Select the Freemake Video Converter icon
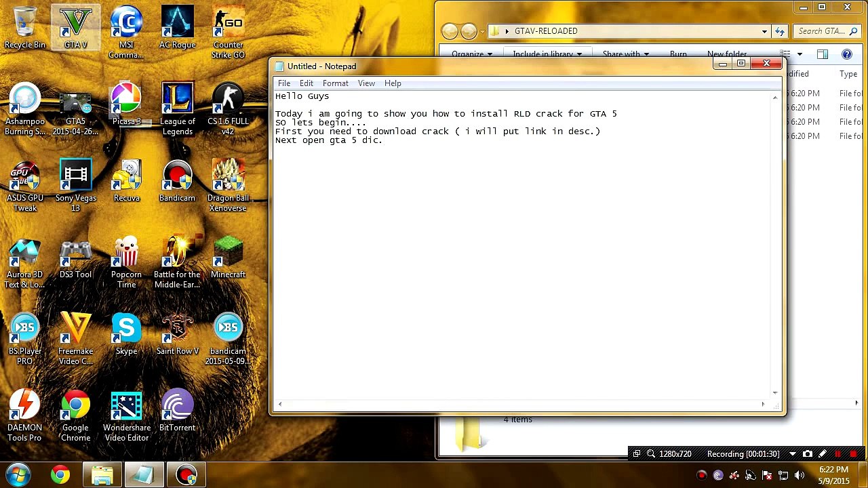This screenshot has width=868, height=488. point(75,339)
